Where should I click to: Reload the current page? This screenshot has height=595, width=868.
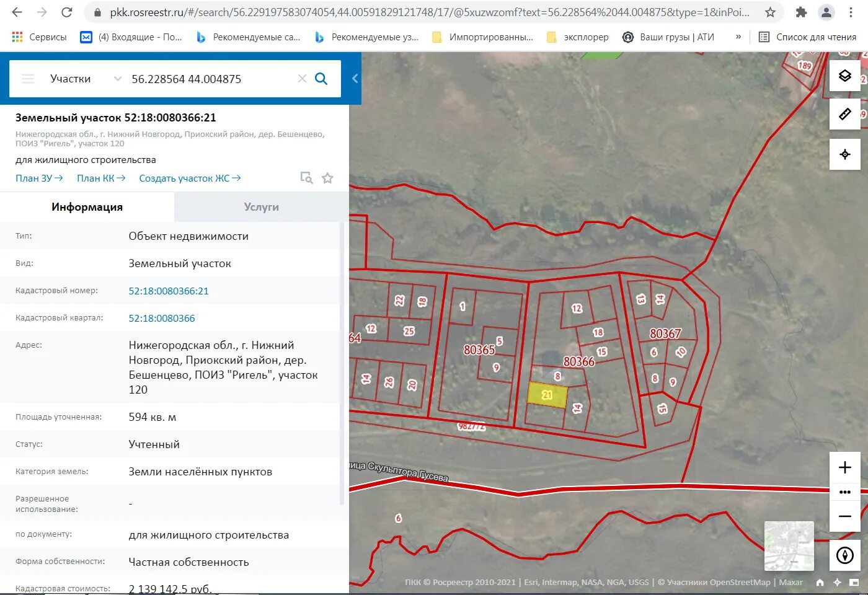pos(66,12)
